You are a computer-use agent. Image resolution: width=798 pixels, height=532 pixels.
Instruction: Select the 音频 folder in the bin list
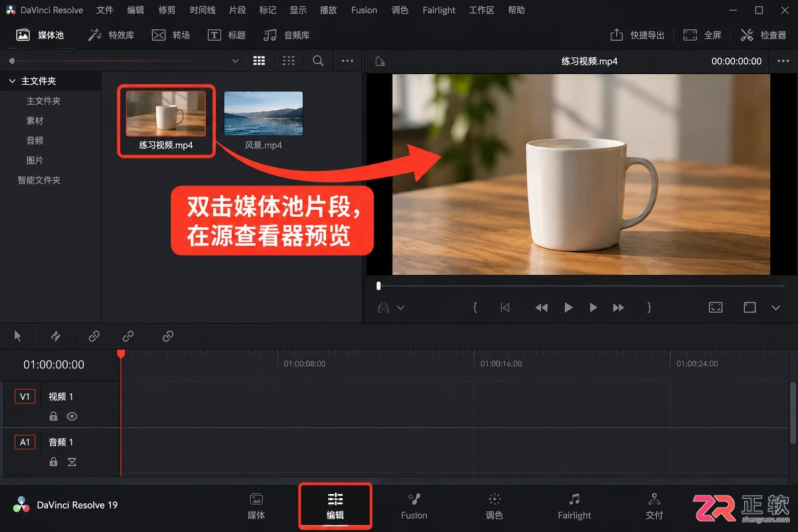[x=35, y=141]
